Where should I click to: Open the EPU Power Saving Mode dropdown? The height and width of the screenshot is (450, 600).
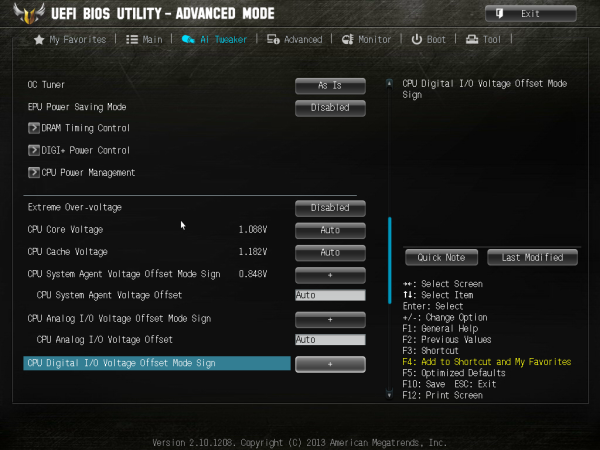point(330,108)
